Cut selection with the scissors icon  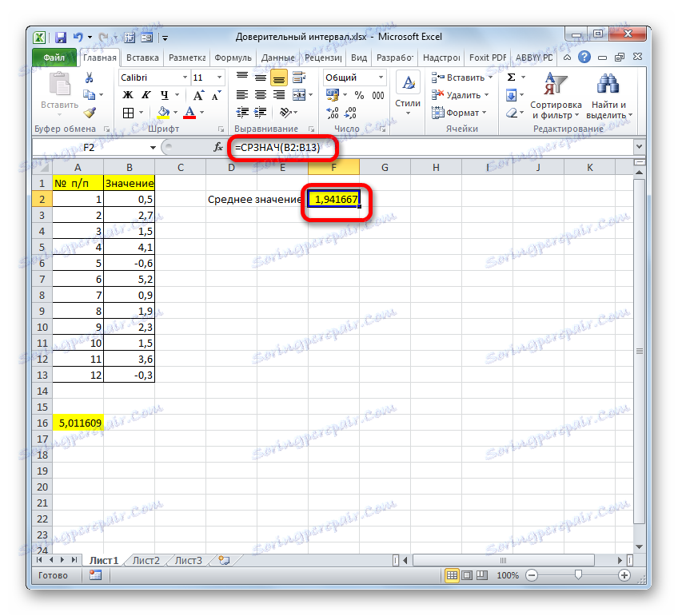[89, 77]
